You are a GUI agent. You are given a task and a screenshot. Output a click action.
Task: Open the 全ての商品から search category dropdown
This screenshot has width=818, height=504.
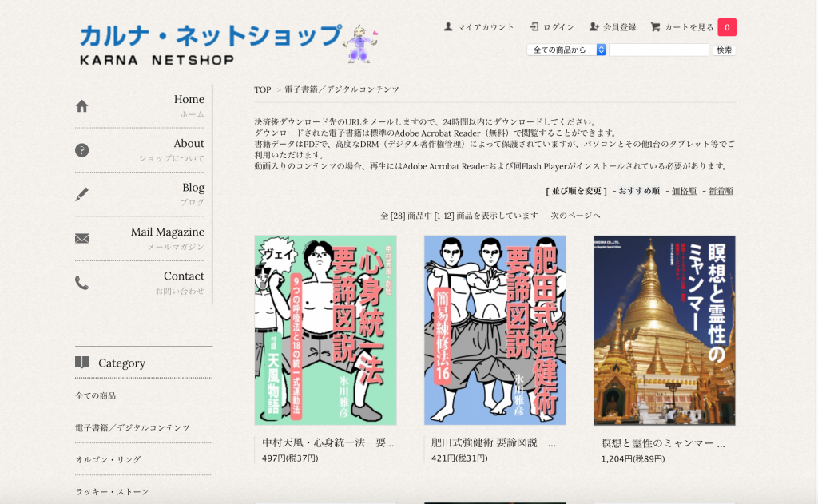tap(566, 50)
